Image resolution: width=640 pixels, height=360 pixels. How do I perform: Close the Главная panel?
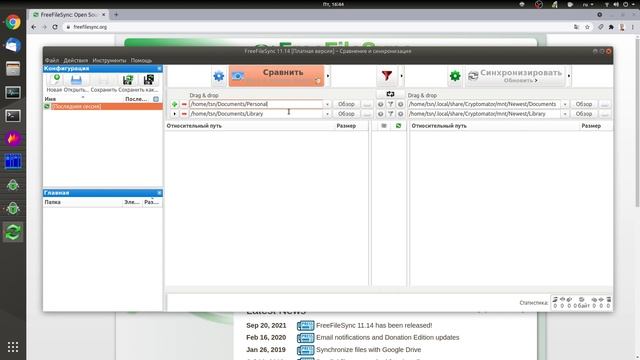[x=159, y=193]
